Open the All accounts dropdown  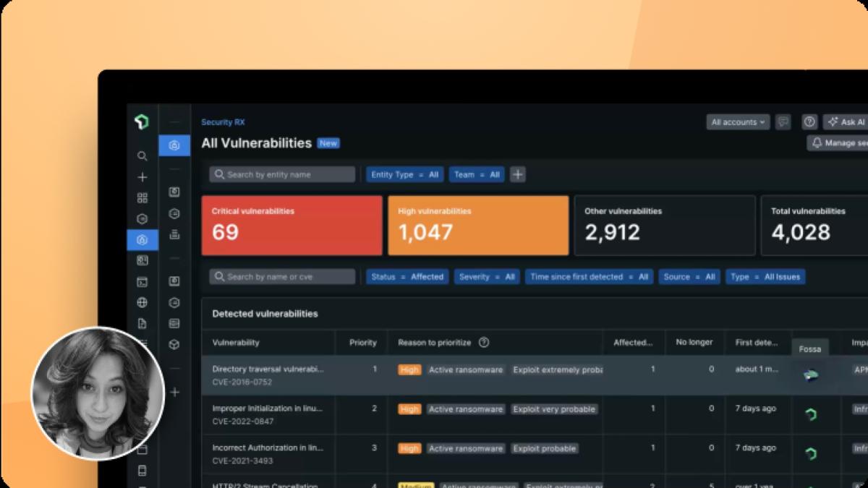point(738,122)
